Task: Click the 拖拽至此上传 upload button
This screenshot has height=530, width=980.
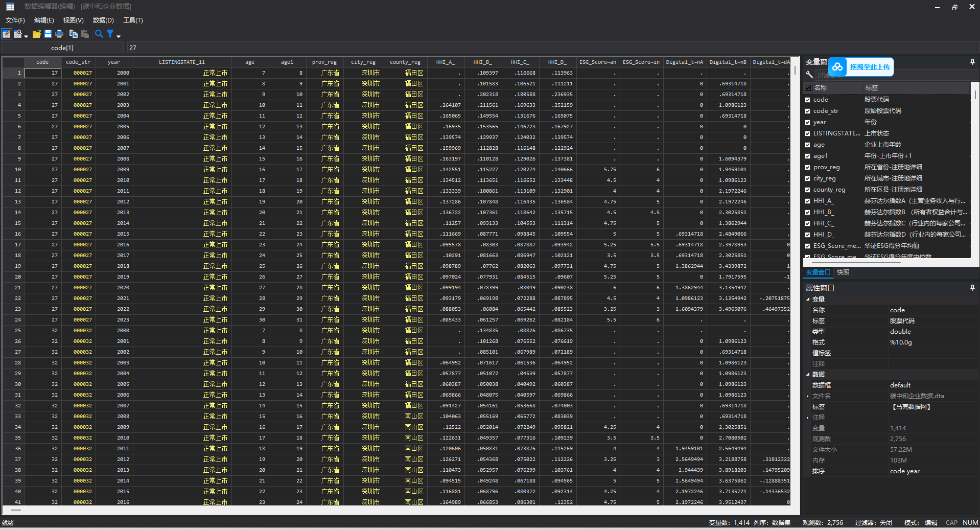Action: pyautogui.click(x=861, y=67)
